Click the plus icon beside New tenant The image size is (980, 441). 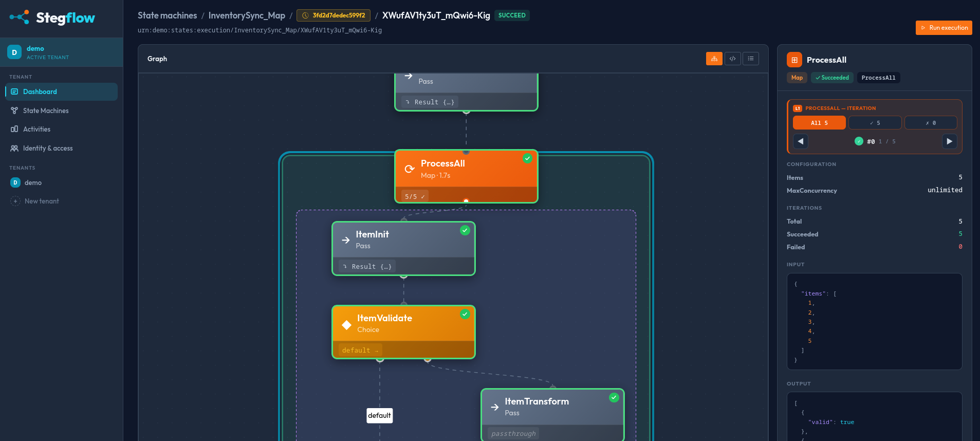(x=15, y=201)
